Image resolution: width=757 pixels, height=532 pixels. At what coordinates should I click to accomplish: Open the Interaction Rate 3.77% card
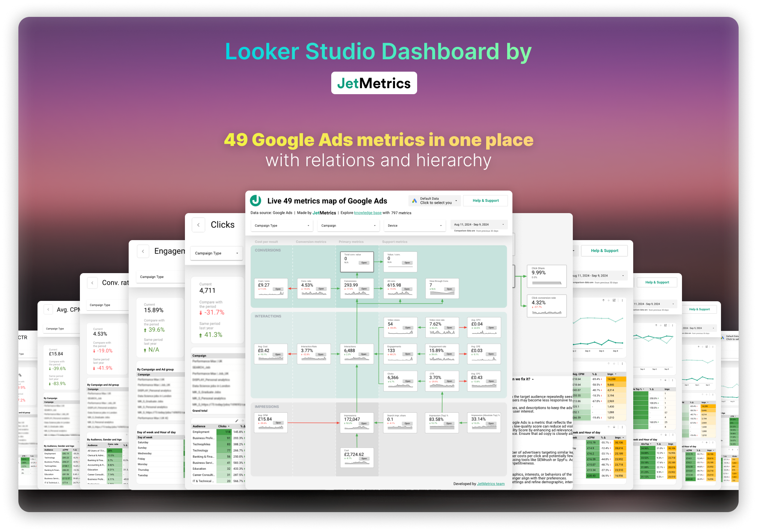click(x=321, y=354)
